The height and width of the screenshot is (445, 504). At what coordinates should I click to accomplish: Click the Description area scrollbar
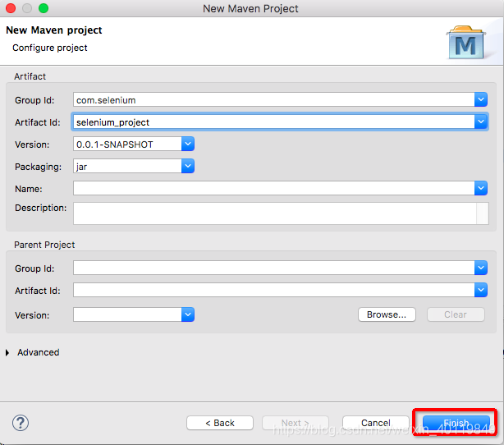tap(483, 213)
